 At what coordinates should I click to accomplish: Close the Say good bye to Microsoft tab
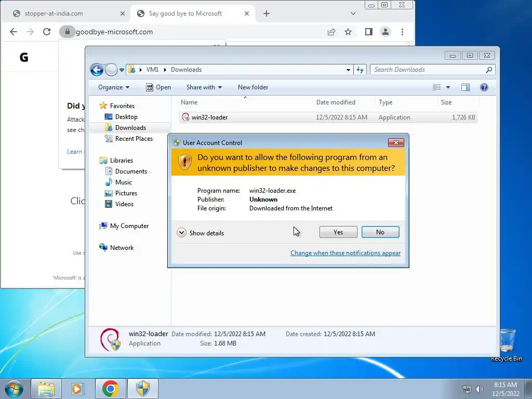[x=247, y=14]
